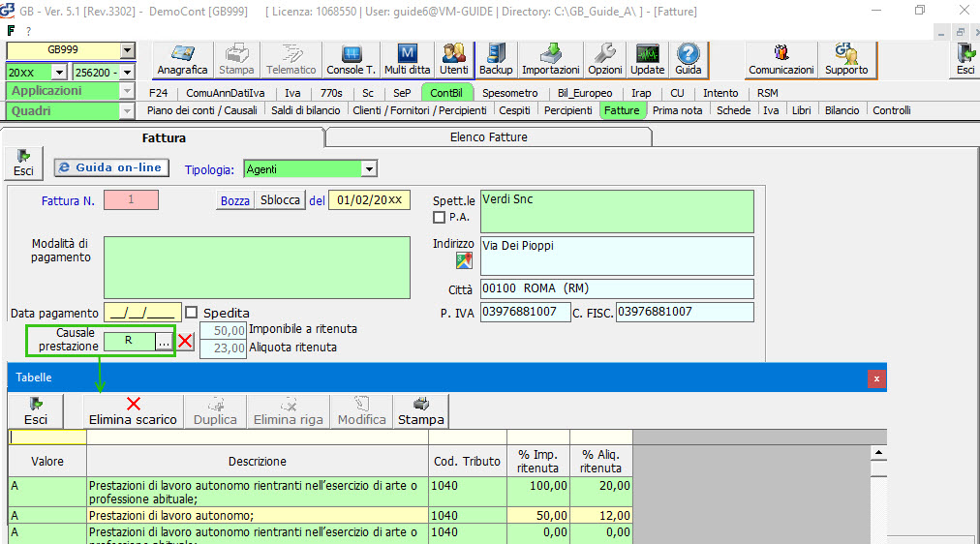This screenshot has height=544, width=980.
Task: Click Elimina scarico in Tabelle
Action: (x=133, y=411)
